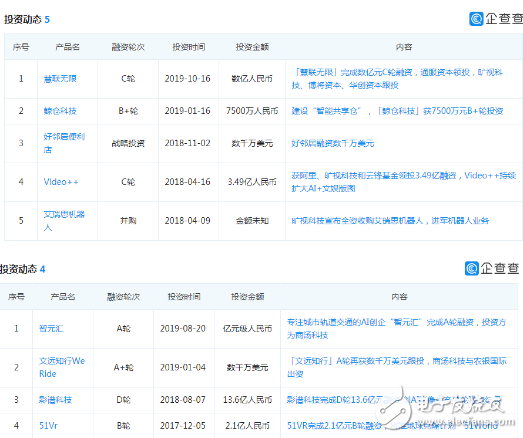
Task: Click amount cell 13.6亿人民币
Action: [247, 400]
